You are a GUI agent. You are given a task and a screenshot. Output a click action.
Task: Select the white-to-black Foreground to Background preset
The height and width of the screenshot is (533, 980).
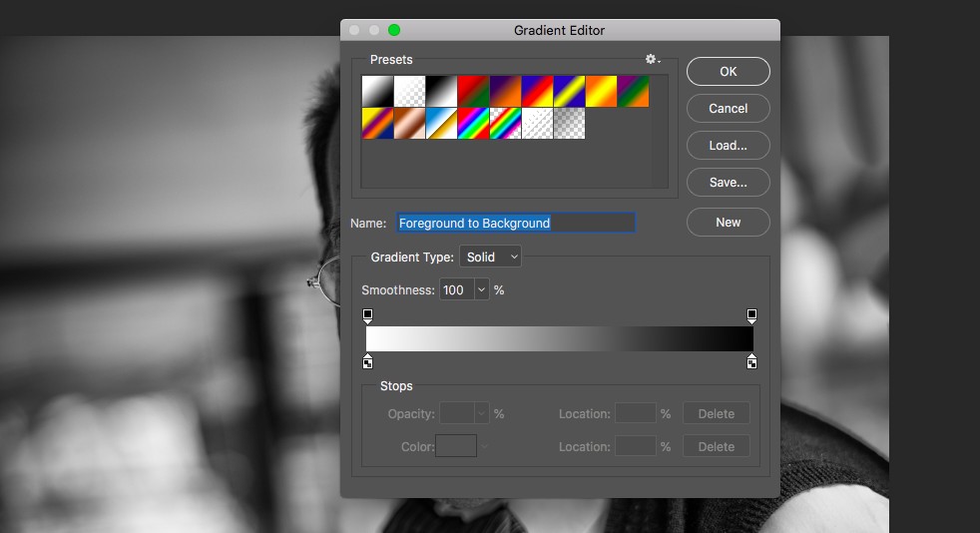click(377, 91)
